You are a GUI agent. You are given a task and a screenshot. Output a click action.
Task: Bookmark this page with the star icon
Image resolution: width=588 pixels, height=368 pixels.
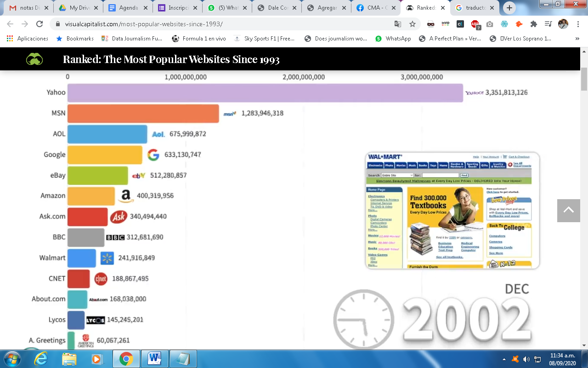(x=413, y=24)
